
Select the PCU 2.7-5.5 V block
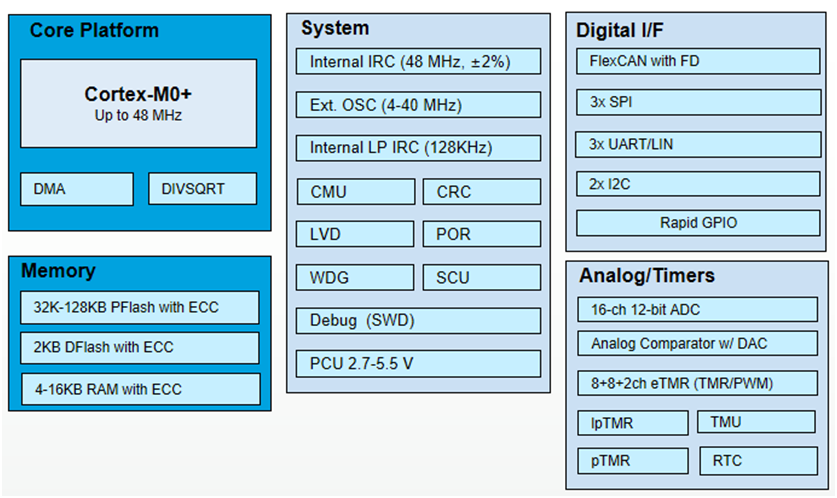click(x=418, y=363)
